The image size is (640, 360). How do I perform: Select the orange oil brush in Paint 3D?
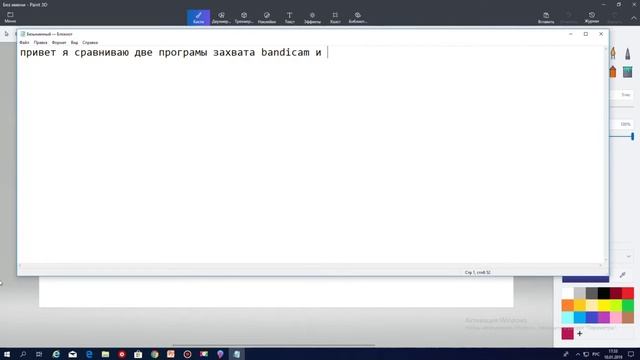613,53
